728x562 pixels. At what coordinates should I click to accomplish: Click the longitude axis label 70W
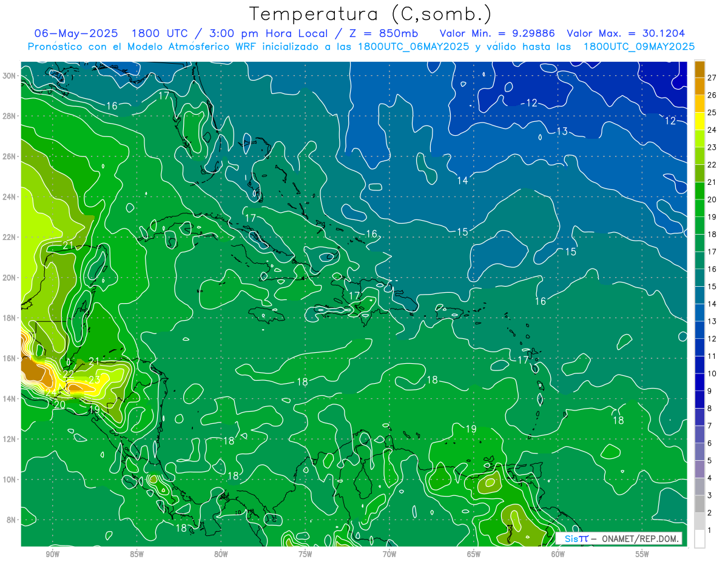[389, 554]
